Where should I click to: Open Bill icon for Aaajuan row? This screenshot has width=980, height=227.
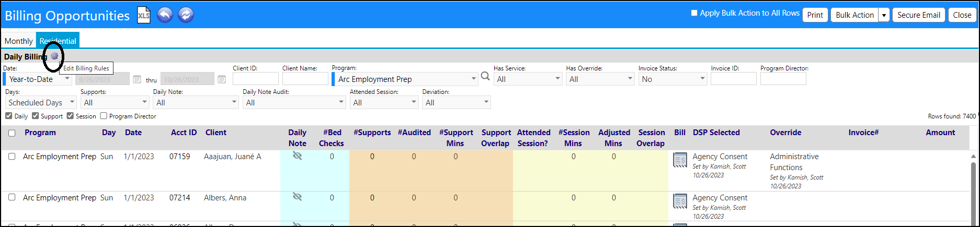coord(680,160)
